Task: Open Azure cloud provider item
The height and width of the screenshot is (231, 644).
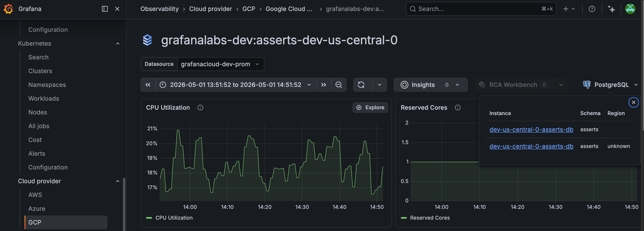Action: pos(37,209)
